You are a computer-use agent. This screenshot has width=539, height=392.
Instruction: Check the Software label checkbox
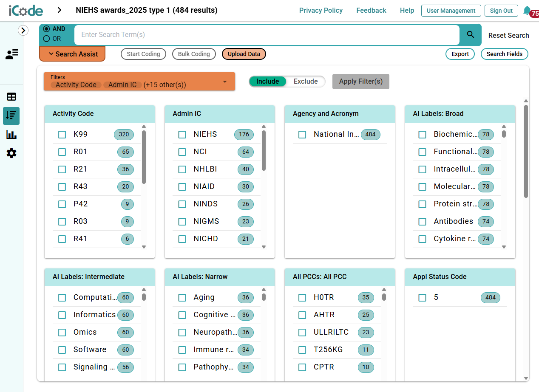(x=62, y=350)
